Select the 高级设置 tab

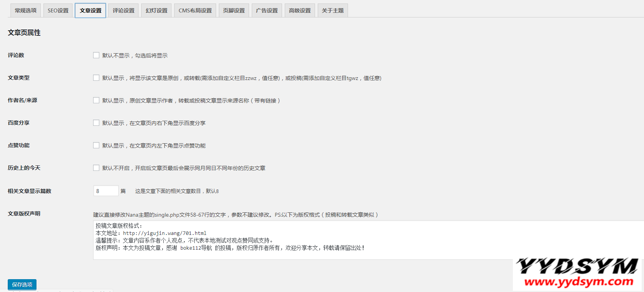300,10
